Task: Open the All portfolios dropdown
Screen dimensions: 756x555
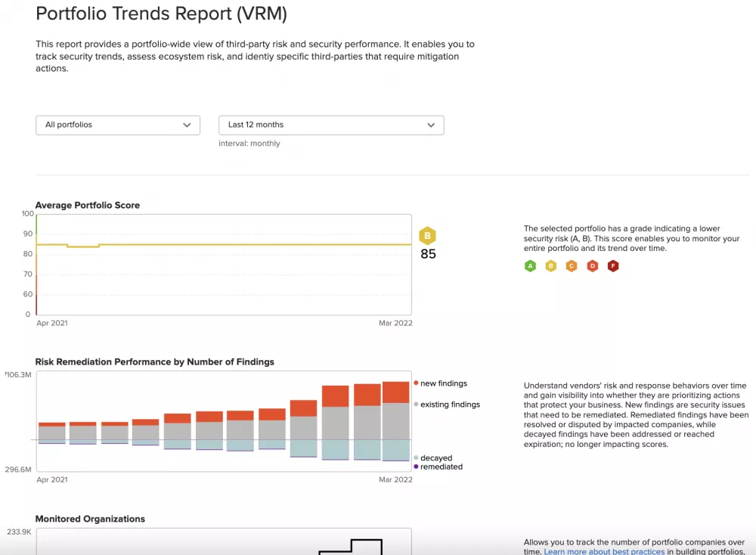Action: click(118, 125)
